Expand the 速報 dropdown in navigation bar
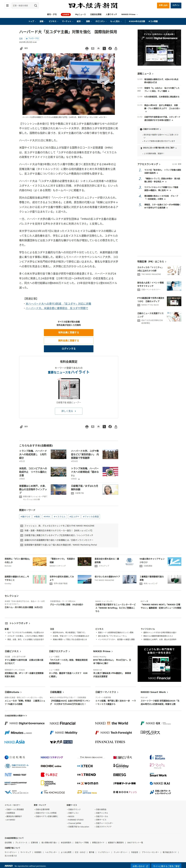186x868 pixels. [42, 21]
